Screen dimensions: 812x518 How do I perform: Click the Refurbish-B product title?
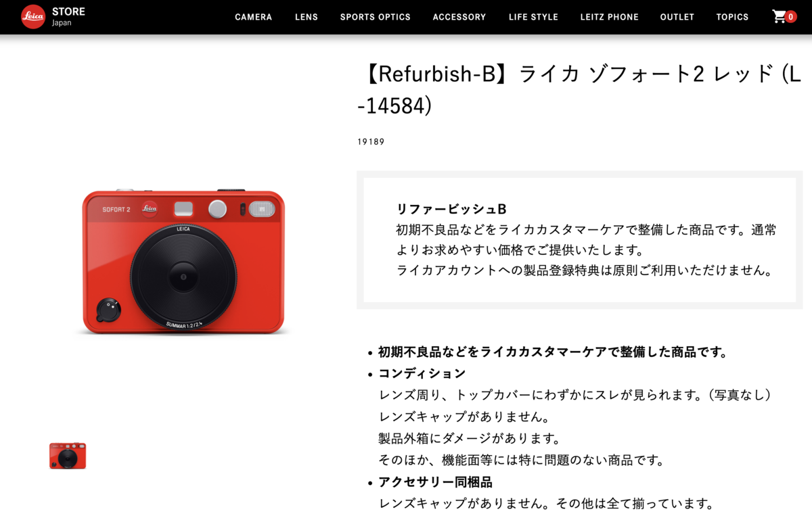(x=579, y=89)
